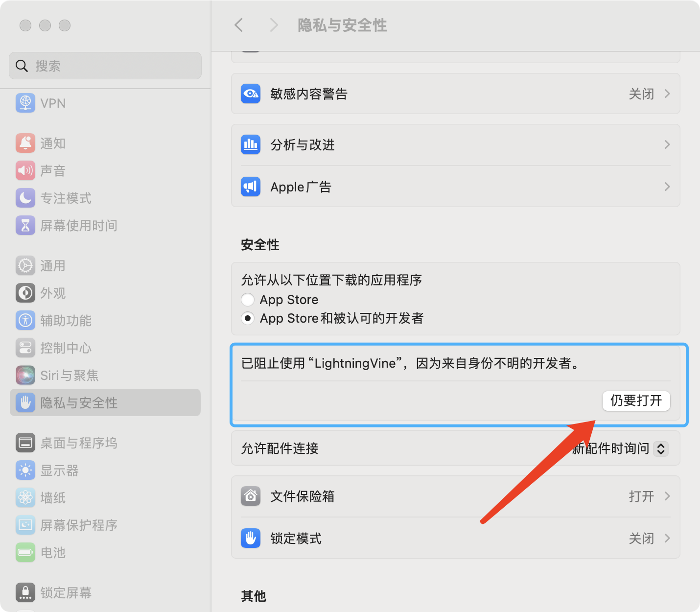Open the 辅助功能 accessibility icon

coord(25,320)
